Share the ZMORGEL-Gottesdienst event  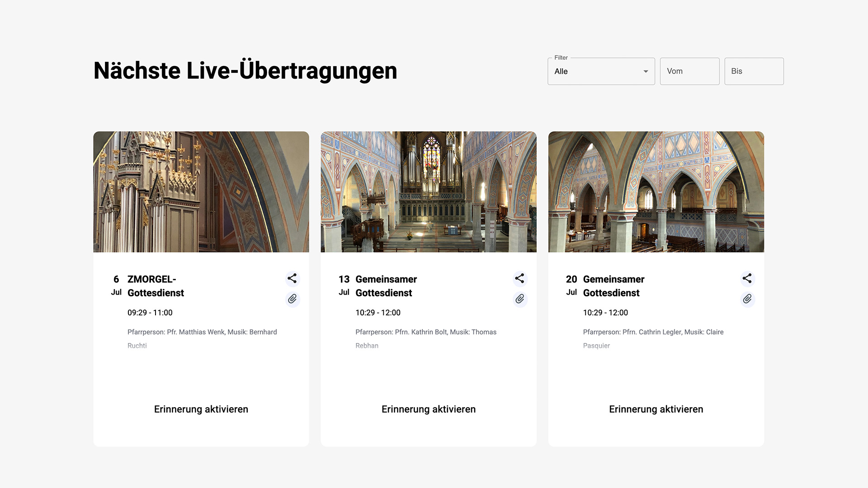tap(292, 278)
